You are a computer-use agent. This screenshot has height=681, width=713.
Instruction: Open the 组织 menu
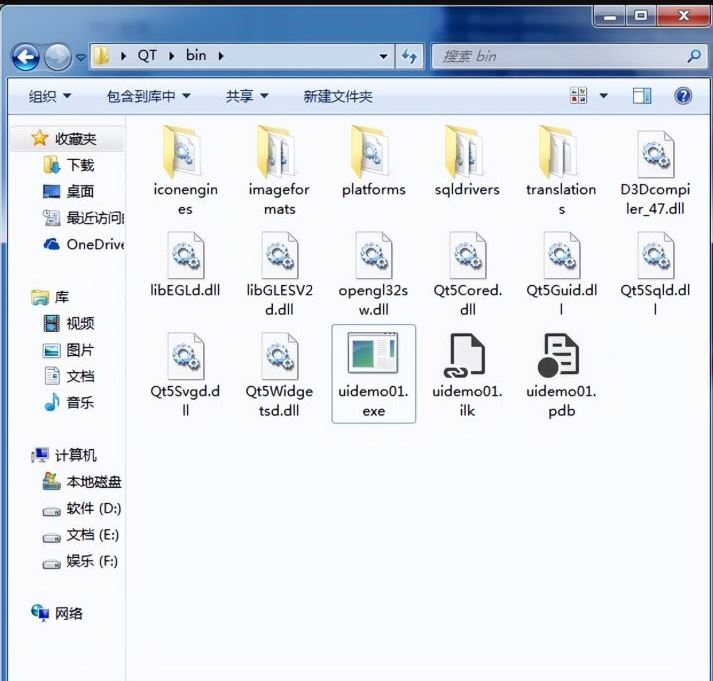pyautogui.click(x=50, y=96)
